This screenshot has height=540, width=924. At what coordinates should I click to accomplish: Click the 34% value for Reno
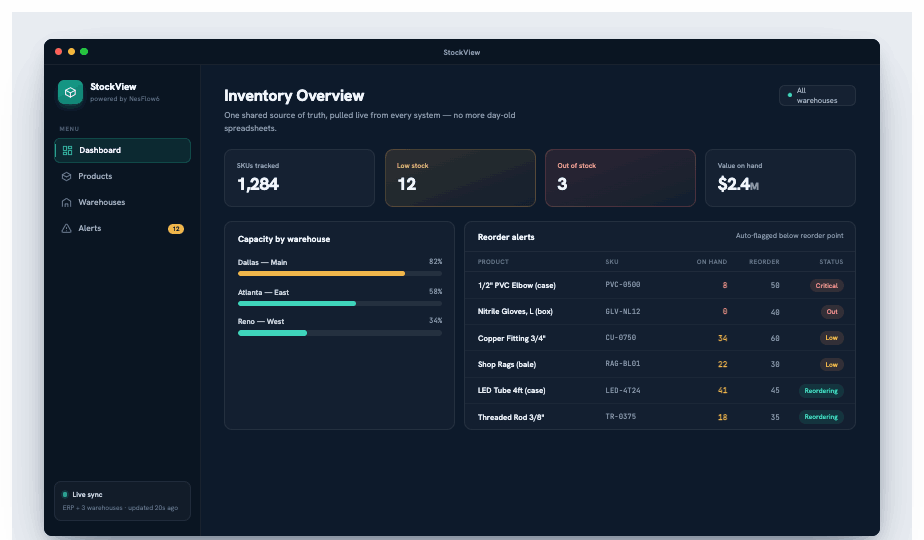coord(435,321)
